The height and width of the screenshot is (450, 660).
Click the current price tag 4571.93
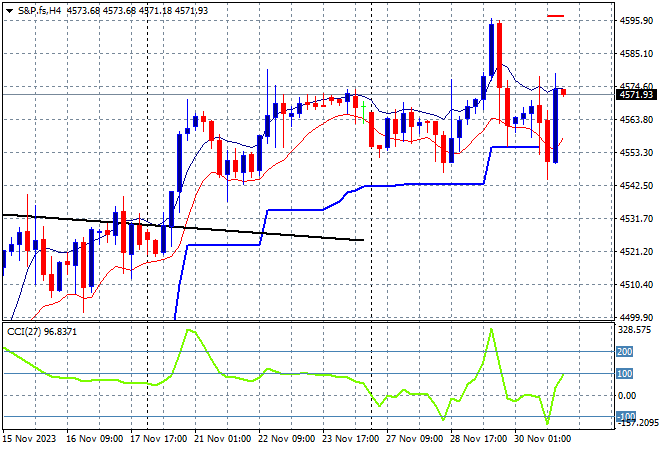636,95
